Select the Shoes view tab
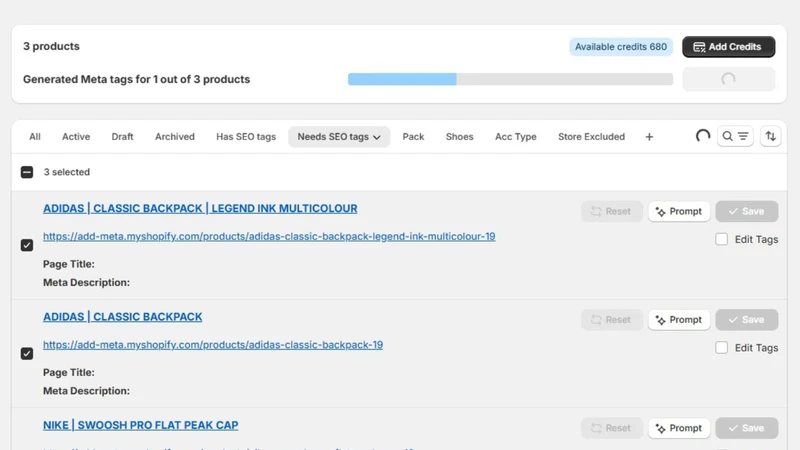This screenshot has width=800, height=450. 460,137
